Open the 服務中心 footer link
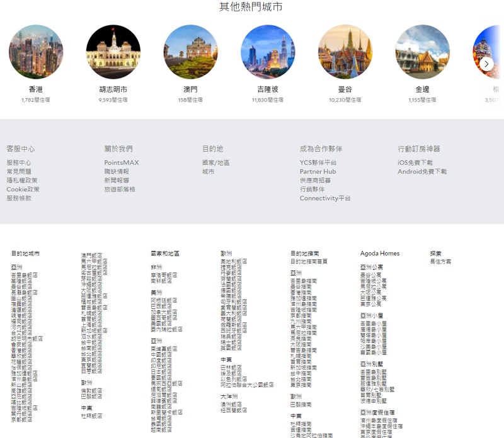The image size is (504, 438). (19, 162)
